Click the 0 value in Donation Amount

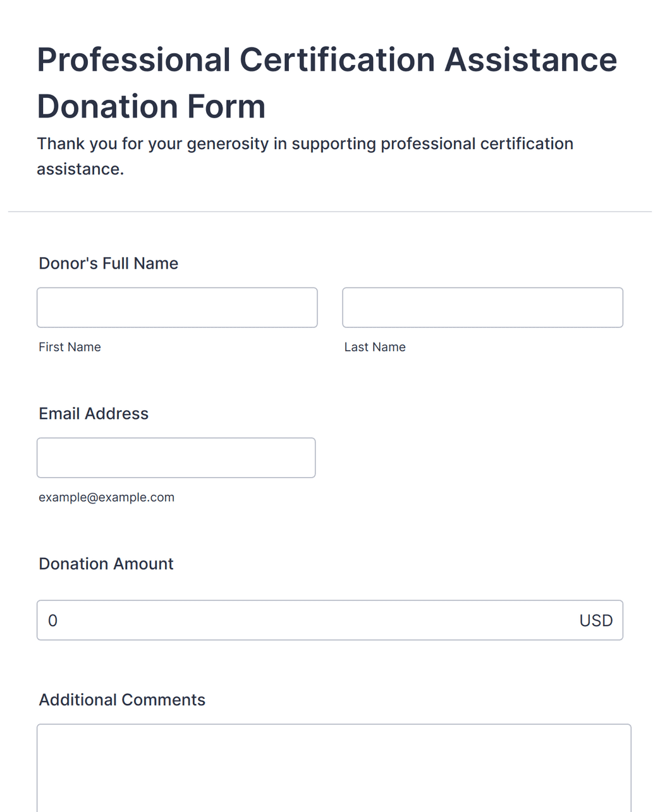click(x=53, y=621)
